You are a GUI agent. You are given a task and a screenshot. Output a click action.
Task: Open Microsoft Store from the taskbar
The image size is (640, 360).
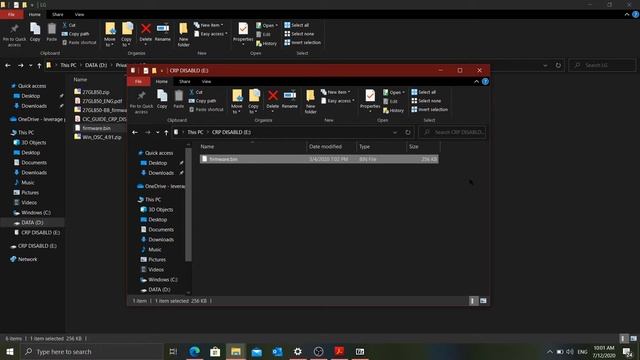point(215,351)
